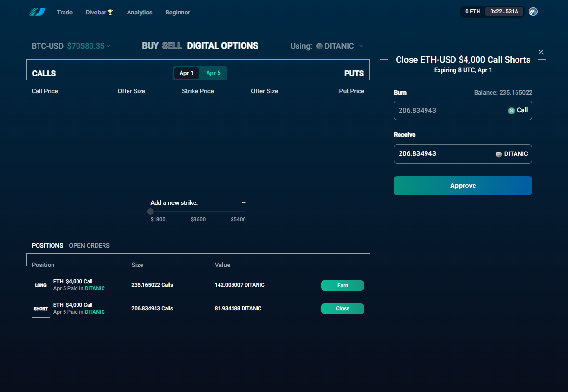Open the Analytics menu item
Screen dimensions: 568x392
coord(140,12)
